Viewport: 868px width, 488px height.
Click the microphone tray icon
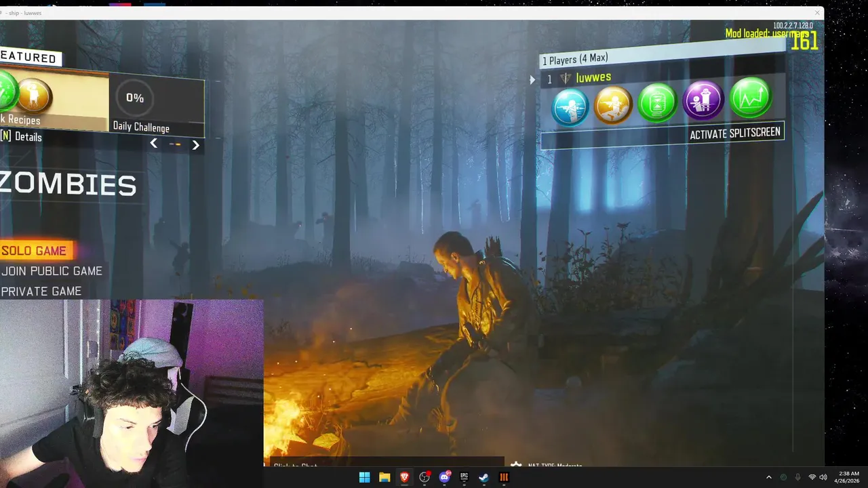pyautogui.click(x=797, y=477)
